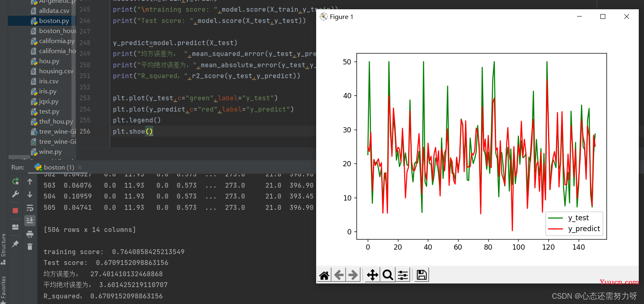644x304 pixels.
Task: Go forward to the next plot view
Action: [353, 275]
